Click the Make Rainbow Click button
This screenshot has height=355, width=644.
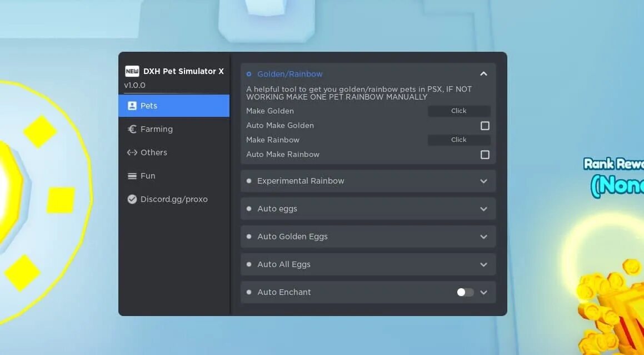pos(459,140)
